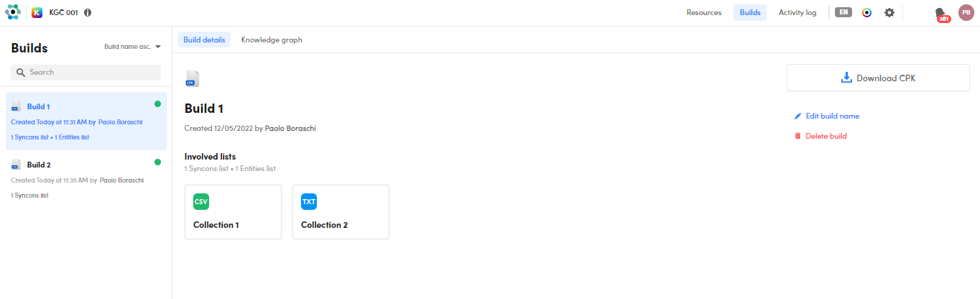
Task: Click the TXT icon on Collection 2
Action: click(x=309, y=201)
